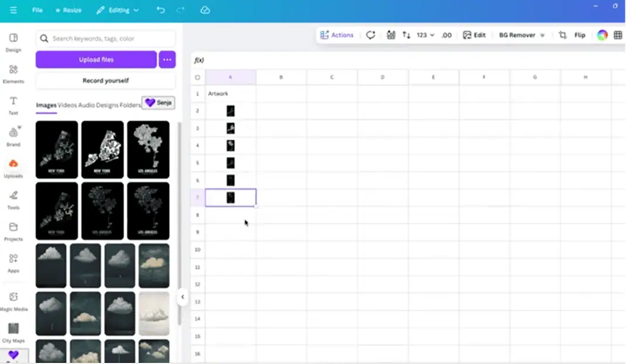Expand the BG Remover dropdown
The width and height of the screenshot is (626, 364).
click(x=542, y=35)
